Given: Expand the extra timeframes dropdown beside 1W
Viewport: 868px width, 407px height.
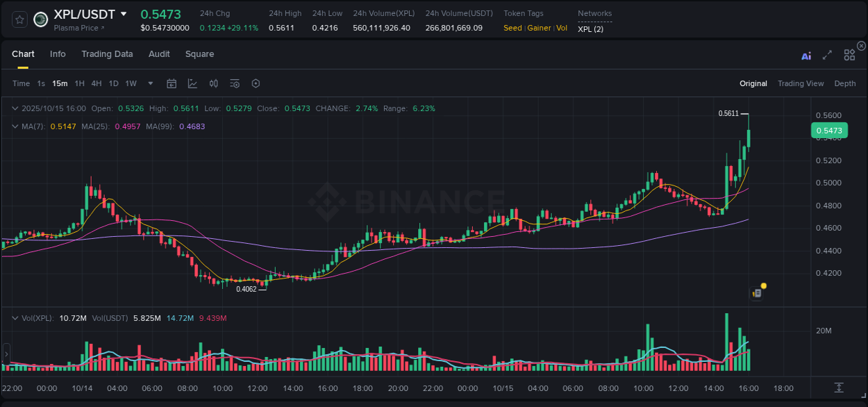Looking at the screenshot, I should click(149, 83).
